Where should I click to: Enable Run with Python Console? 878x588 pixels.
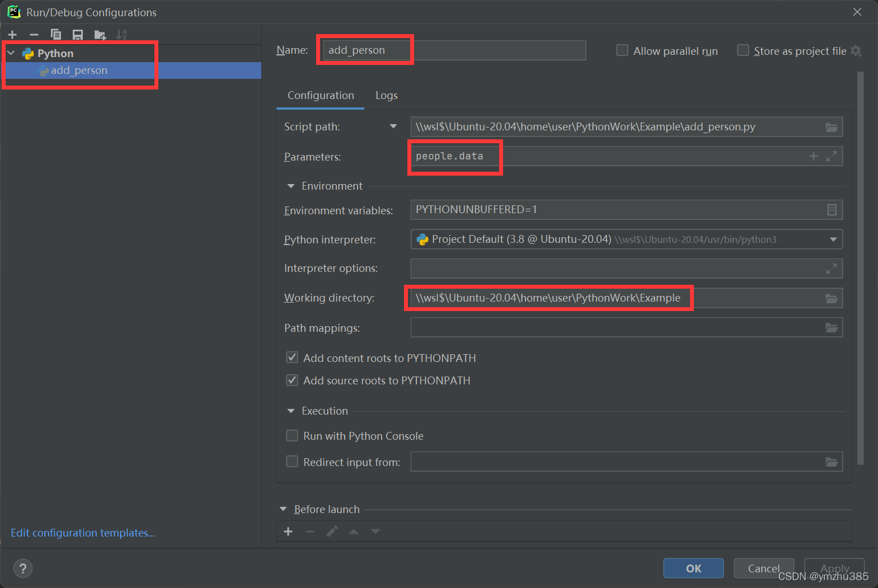(292, 435)
